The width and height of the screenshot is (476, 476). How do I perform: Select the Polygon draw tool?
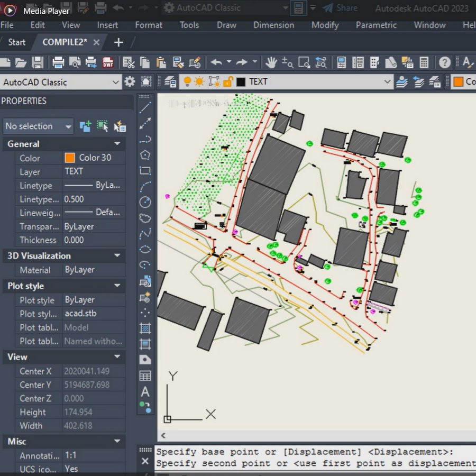pos(145,155)
